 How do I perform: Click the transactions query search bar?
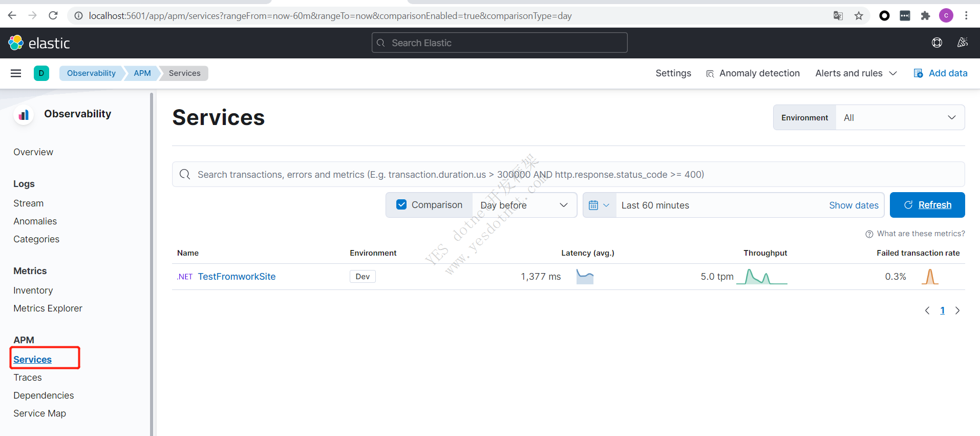click(568, 174)
